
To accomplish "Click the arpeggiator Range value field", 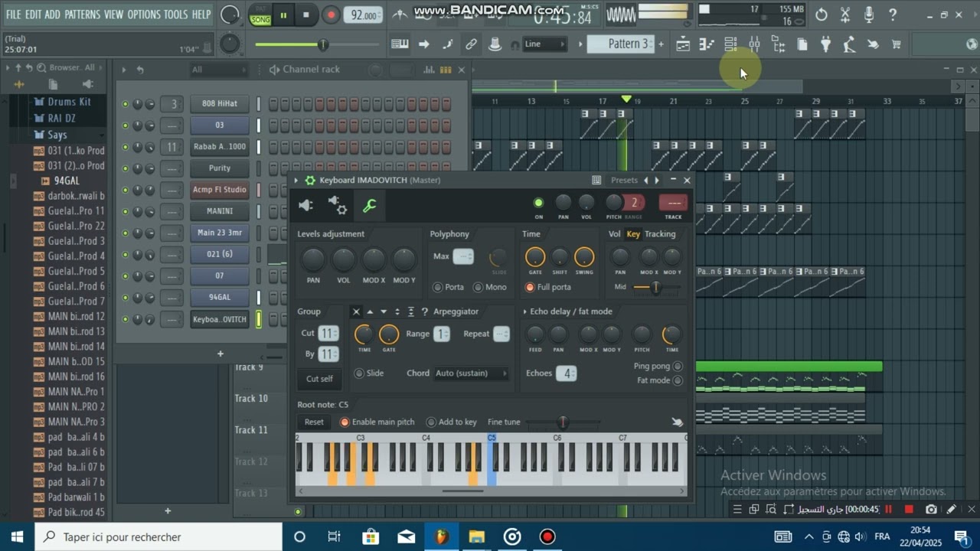I will coord(442,334).
